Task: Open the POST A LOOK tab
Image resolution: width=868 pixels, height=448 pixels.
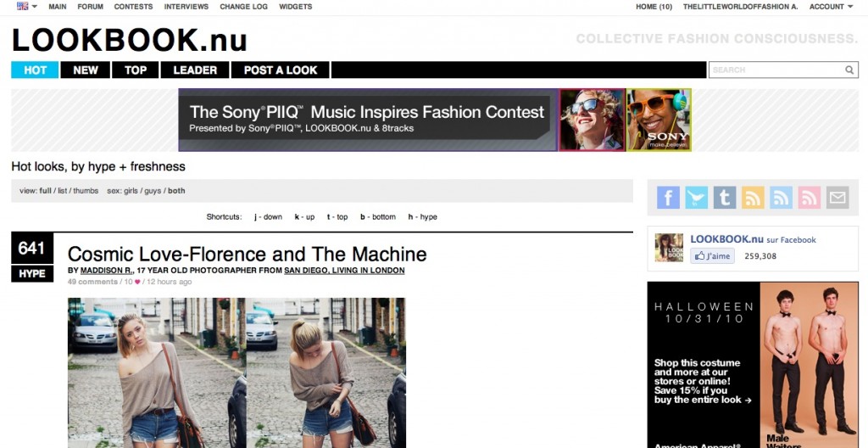Action: (x=281, y=70)
